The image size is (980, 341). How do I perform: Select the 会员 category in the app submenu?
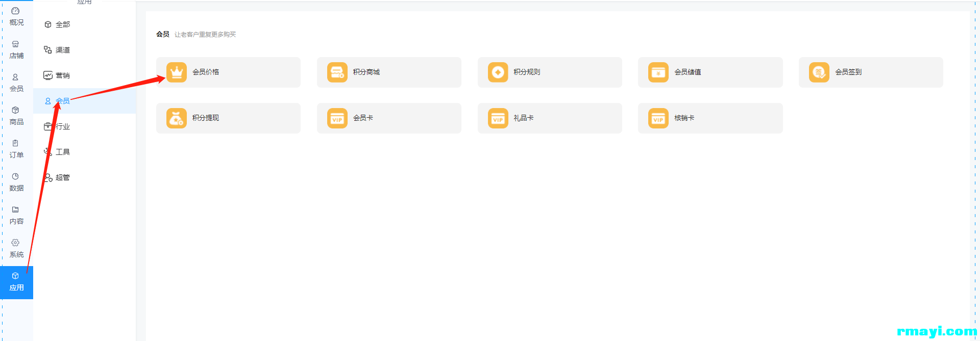[x=85, y=101]
